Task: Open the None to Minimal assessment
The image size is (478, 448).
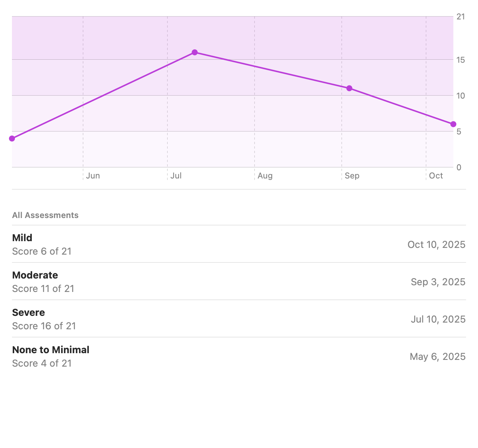Action: click(239, 356)
